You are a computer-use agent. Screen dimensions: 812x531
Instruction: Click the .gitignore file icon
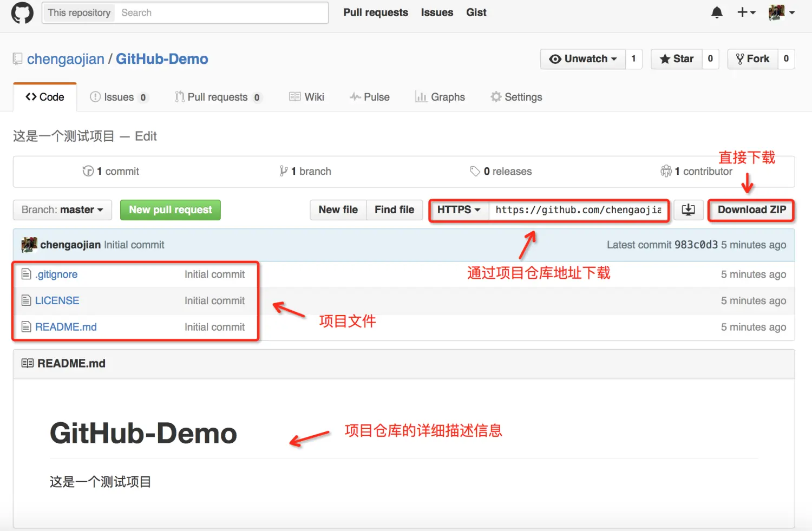tap(26, 274)
